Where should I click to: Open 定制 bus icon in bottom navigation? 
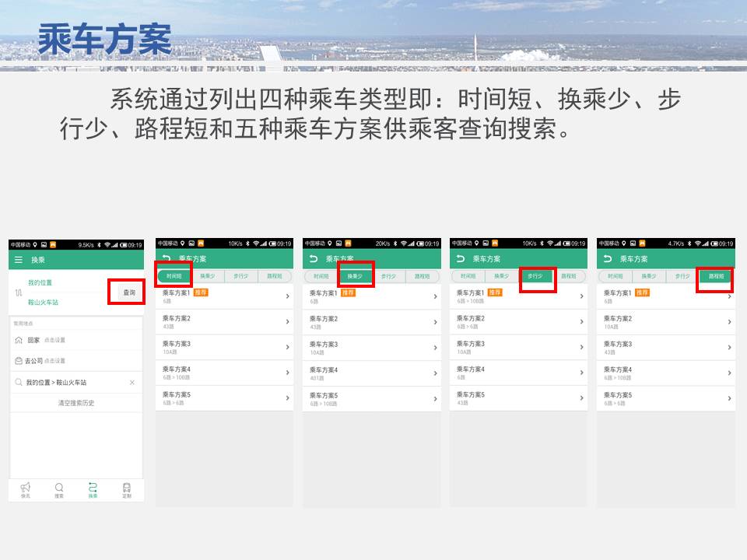tap(126, 488)
